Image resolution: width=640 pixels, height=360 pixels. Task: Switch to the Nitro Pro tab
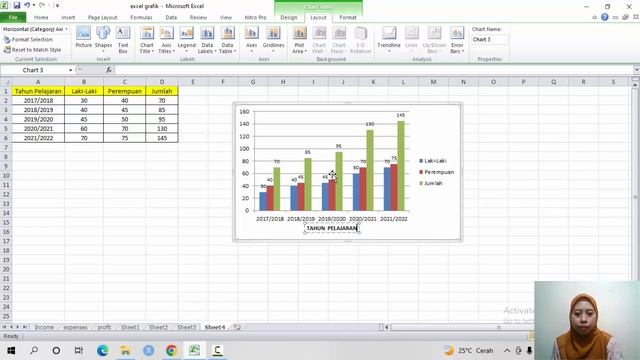(255, 18)
